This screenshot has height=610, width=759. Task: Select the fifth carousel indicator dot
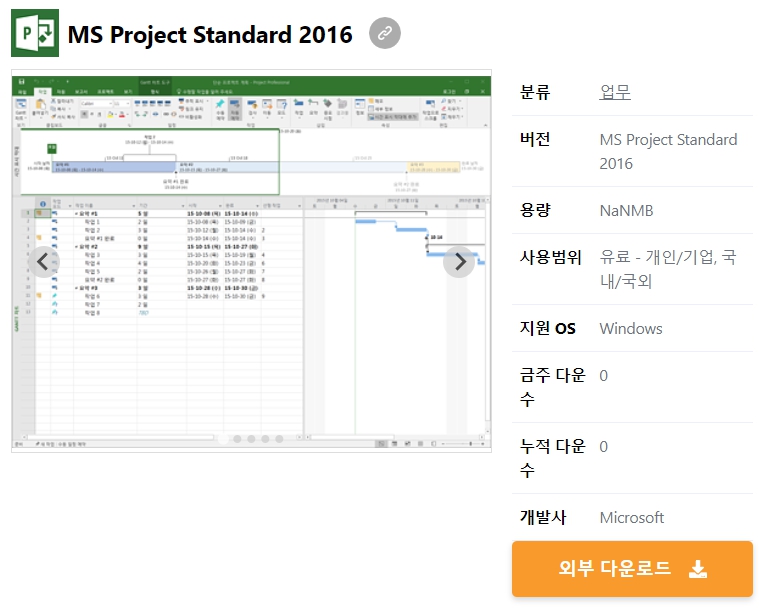tap(279, 439)
